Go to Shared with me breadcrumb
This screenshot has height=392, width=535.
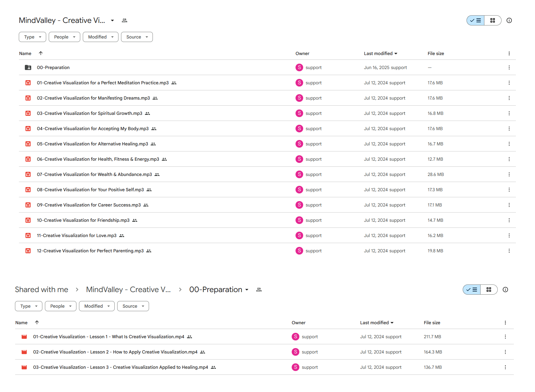pos(41,290)
